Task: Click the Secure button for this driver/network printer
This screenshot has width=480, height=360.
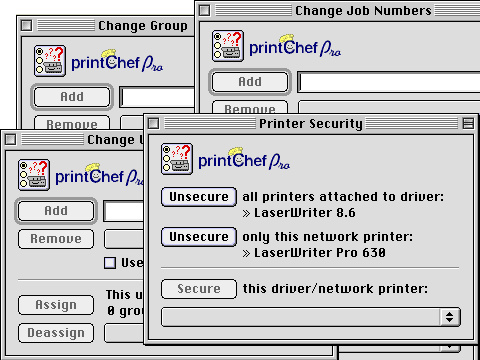Action: (199, 289)
